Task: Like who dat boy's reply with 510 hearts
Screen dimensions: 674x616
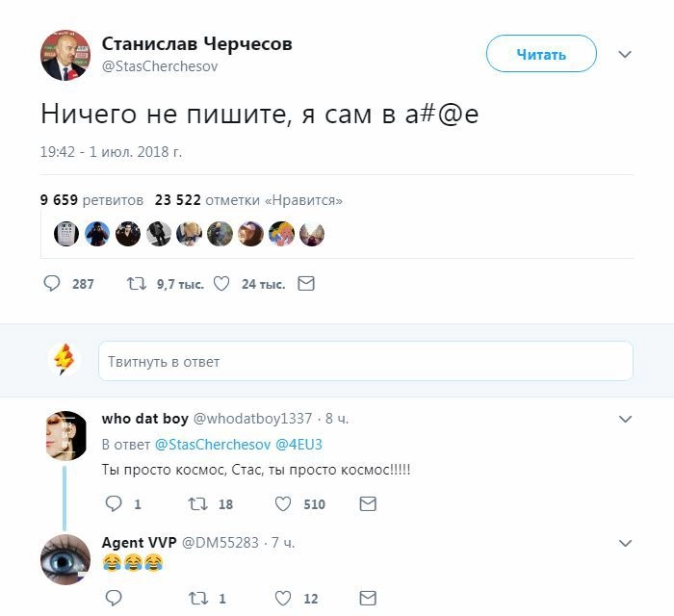Action: click(x=283, y=503)
